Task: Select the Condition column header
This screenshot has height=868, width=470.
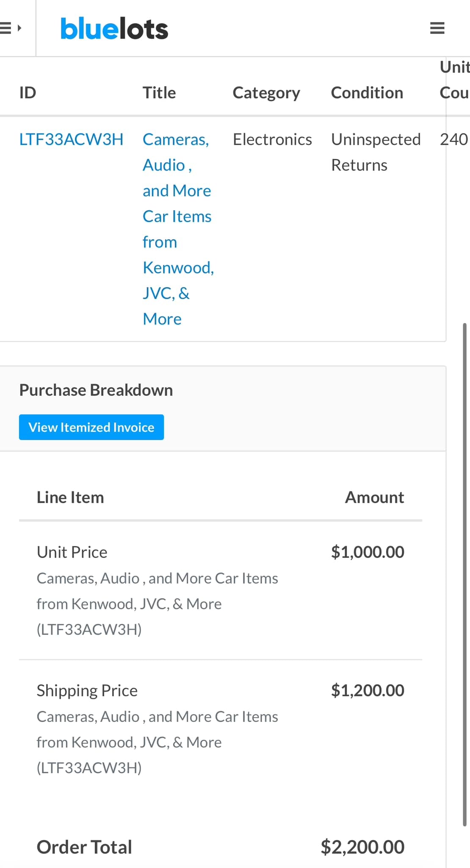Action: point(367,93)
